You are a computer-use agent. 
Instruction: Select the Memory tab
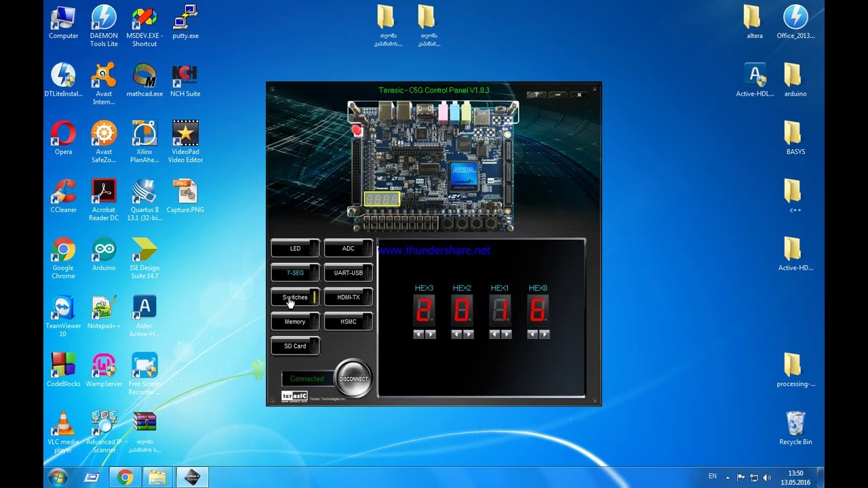point(295,322)
